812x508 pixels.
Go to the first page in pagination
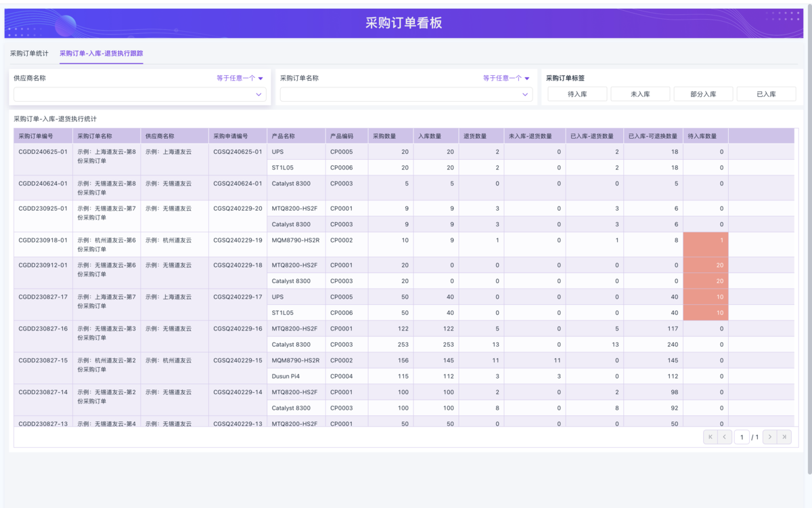(710, 437)
